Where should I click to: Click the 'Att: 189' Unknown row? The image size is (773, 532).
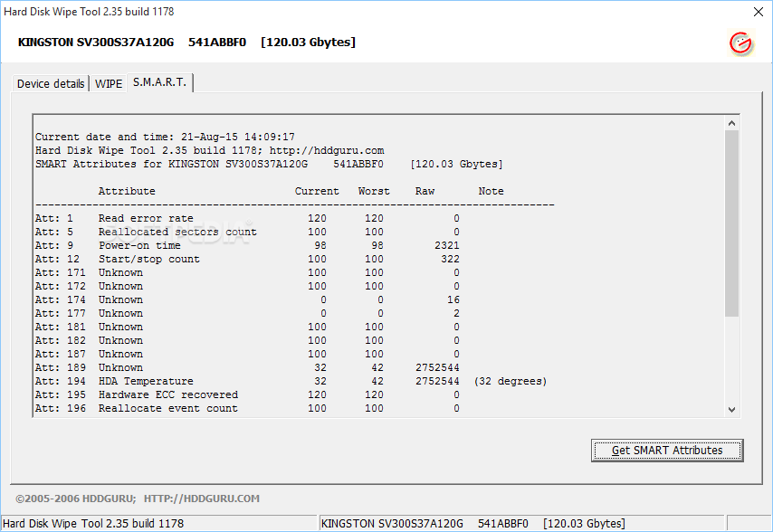tap(247, 367)
